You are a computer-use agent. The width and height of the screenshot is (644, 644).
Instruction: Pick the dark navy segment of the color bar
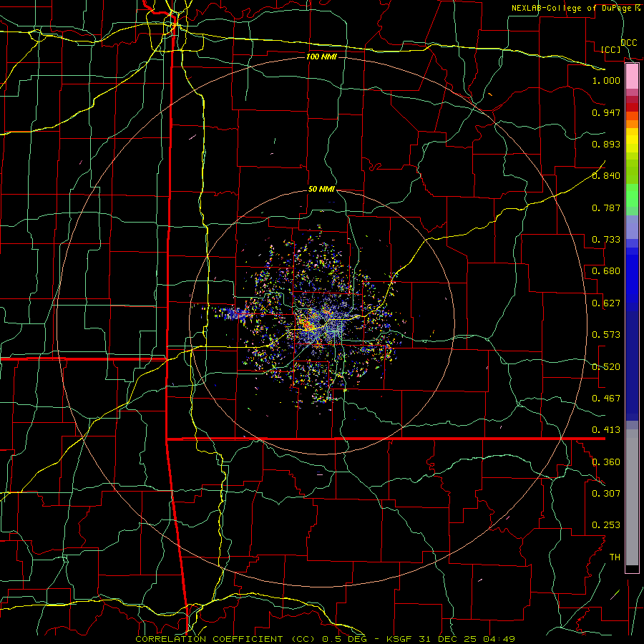point(632,366)
